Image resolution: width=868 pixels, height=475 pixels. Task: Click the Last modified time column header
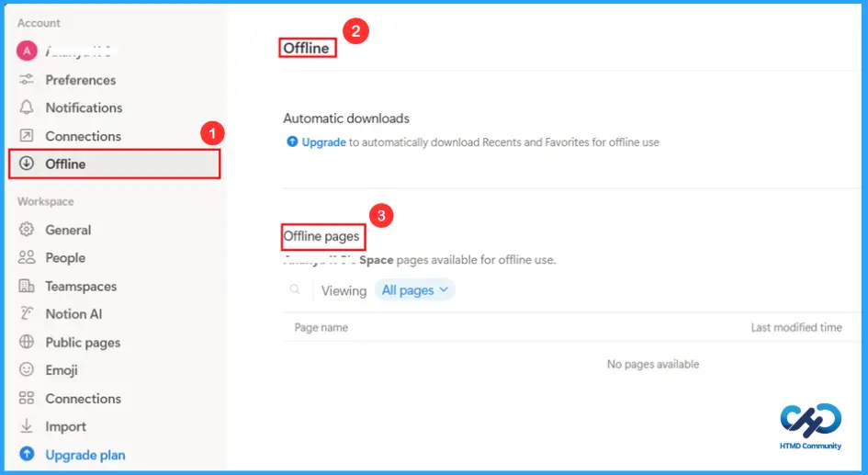click(796, 327)
